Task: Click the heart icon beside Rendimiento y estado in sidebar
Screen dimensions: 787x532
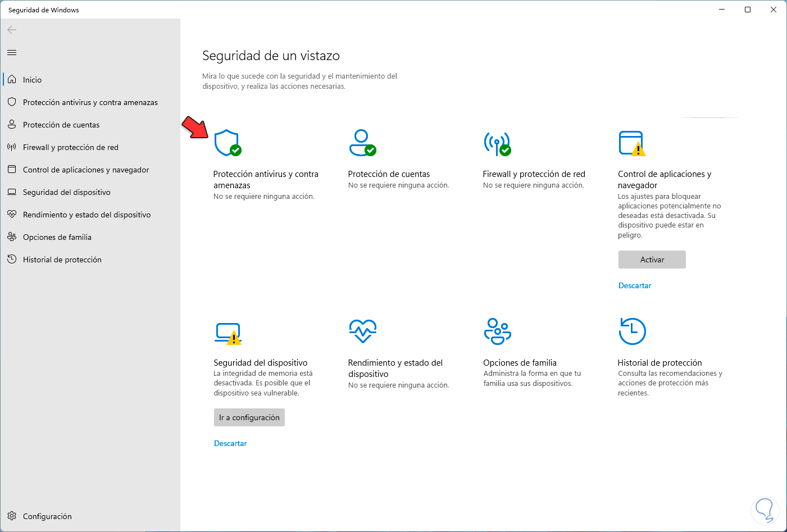Action: 12,215
